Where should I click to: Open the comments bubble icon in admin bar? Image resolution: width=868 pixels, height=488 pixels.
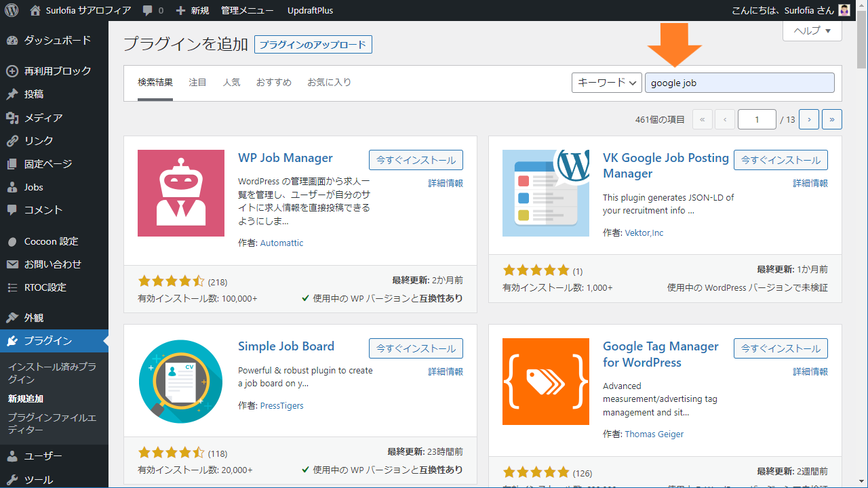pos(148,10)
